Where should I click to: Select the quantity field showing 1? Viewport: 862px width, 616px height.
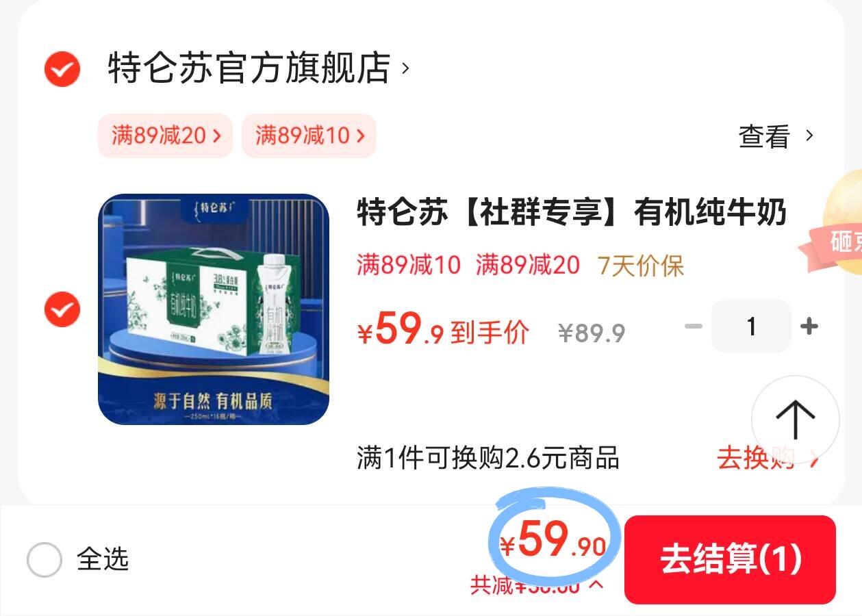(751, 326)
